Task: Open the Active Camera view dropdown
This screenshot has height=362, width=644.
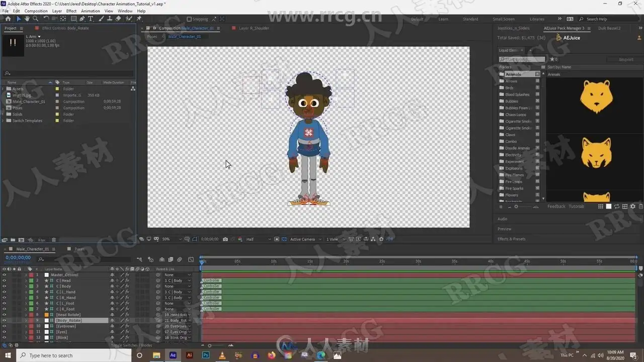Action: click(x=305, y=239)
